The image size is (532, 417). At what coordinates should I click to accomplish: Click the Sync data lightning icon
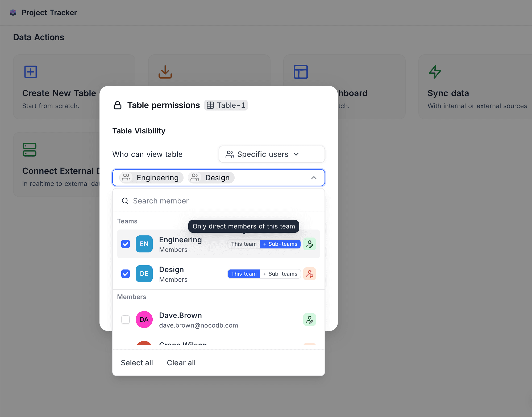pos(435,72)
